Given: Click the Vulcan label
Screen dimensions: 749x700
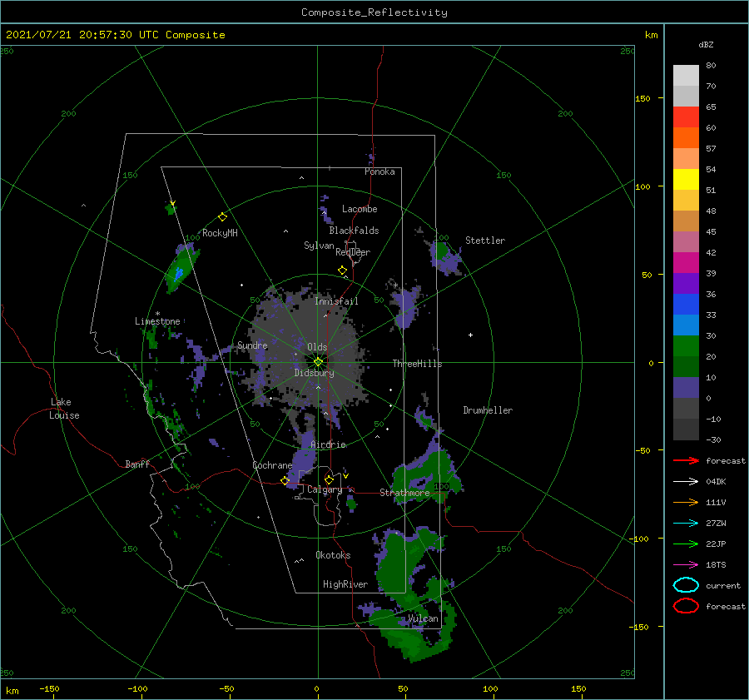Looking at the screenshot, I should (423, 618).
